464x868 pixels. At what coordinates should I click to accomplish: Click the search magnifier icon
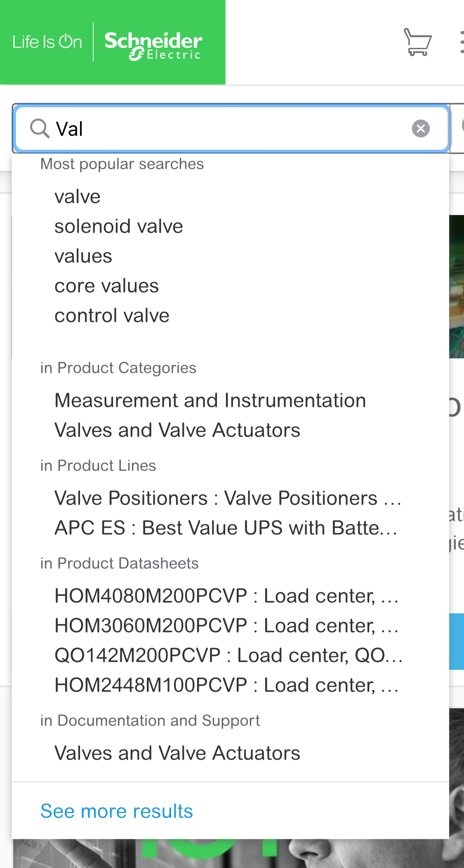[39, 128]
